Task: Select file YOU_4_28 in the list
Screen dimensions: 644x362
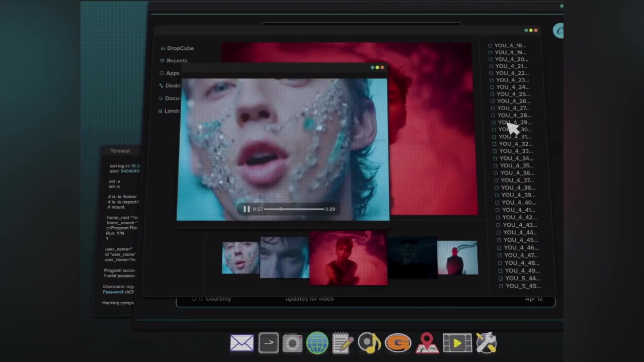Action: click(514, 115)
